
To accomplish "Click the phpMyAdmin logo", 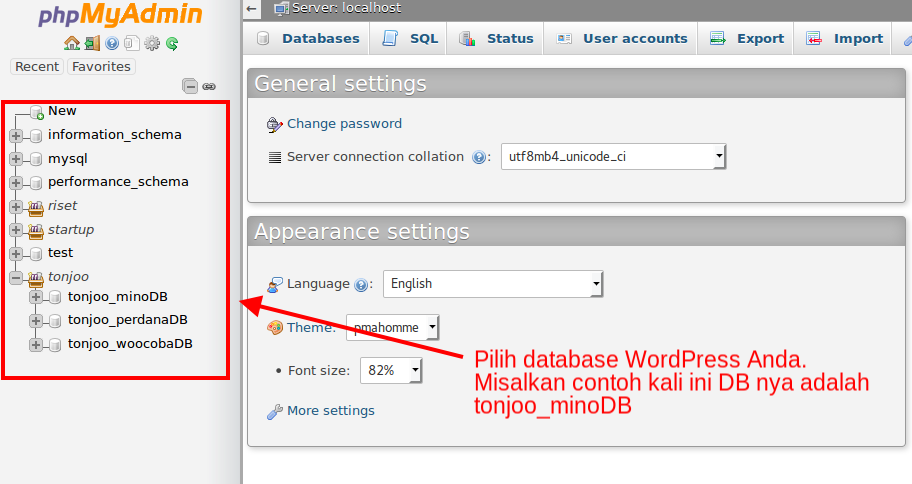I will (120, 15).
